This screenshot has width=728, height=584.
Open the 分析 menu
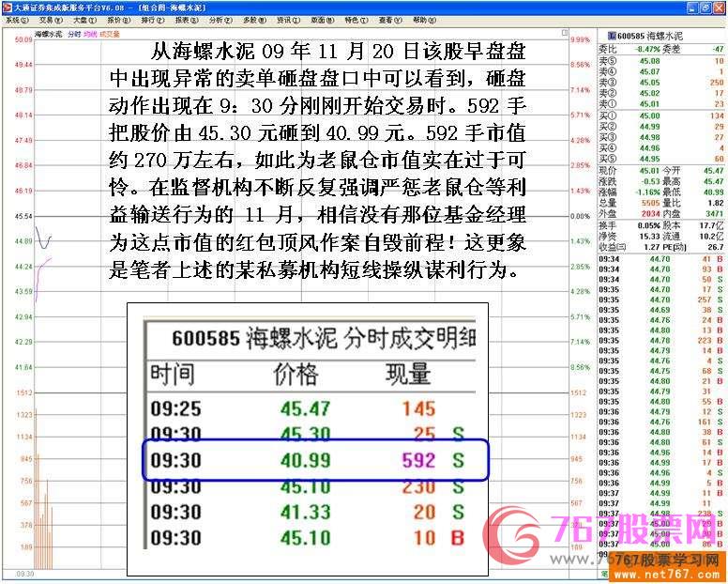(x=220, y=21)
